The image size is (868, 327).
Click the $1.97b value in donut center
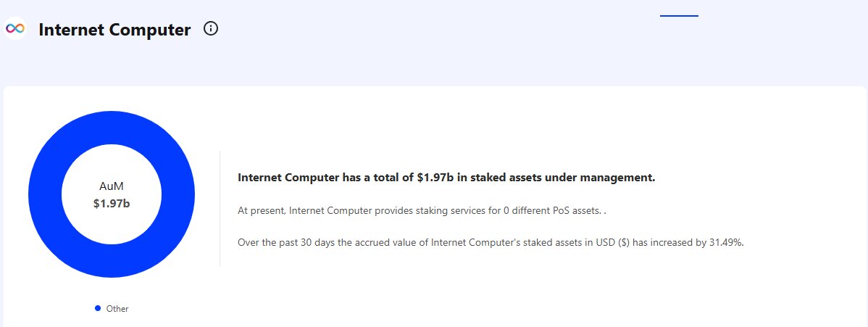tap(112, 204)
